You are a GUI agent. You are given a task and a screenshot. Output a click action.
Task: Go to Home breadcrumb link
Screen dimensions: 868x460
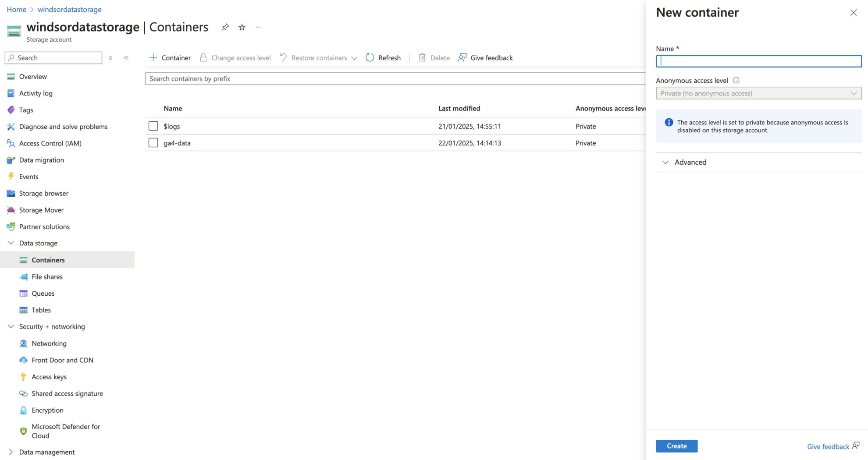point(17,9)
